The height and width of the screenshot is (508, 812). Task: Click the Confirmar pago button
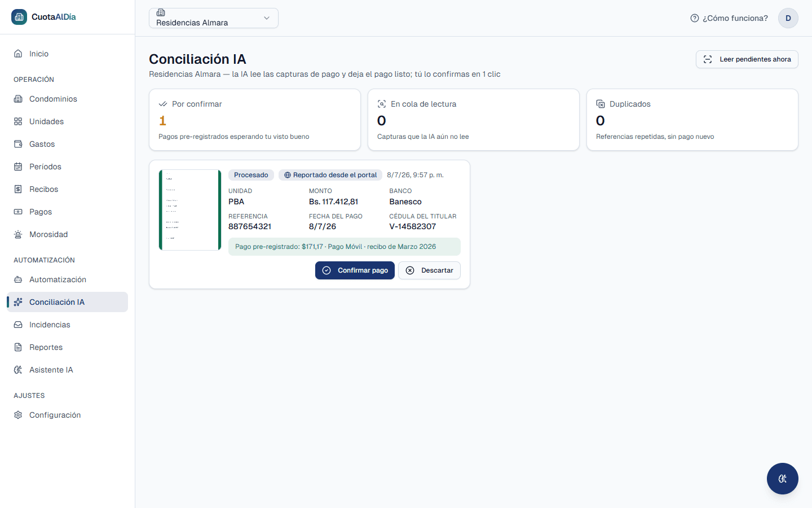pos(355,270)
